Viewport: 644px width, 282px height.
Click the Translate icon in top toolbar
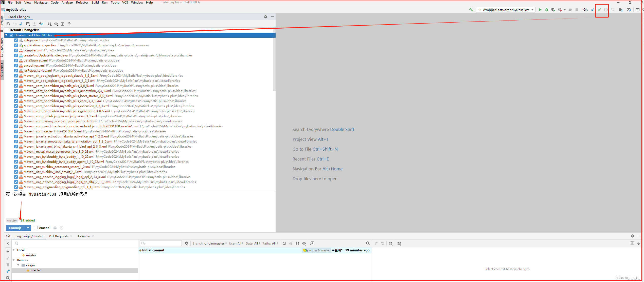[x=629, y=10]
